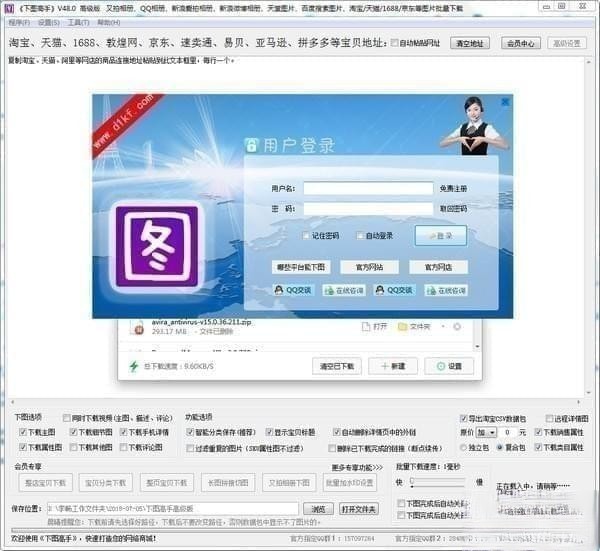This screenshot has width=600, height=551.
Task: Enable 过滤重复的图片 checkbox
Action: click(x=190, y=448)
